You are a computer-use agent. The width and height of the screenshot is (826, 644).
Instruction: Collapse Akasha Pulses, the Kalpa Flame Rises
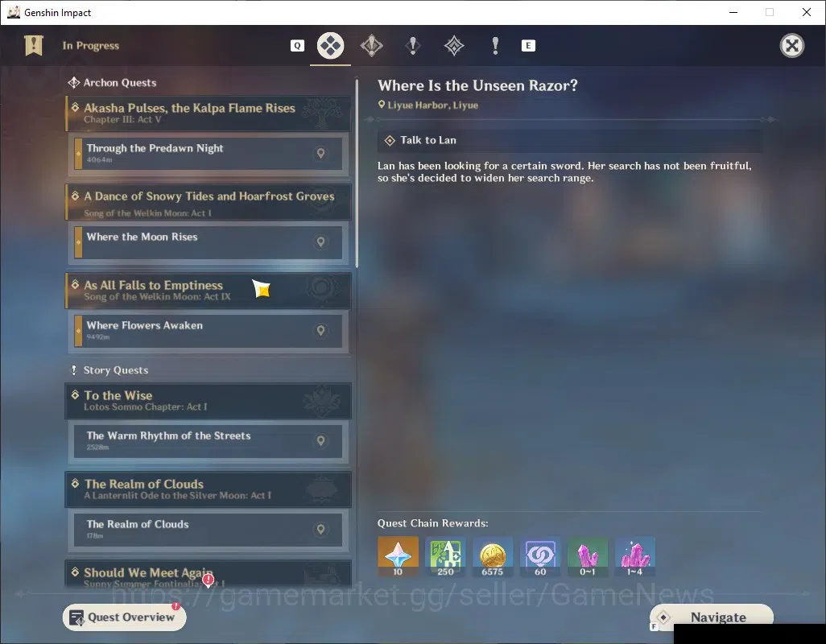(x=208, y=114)
